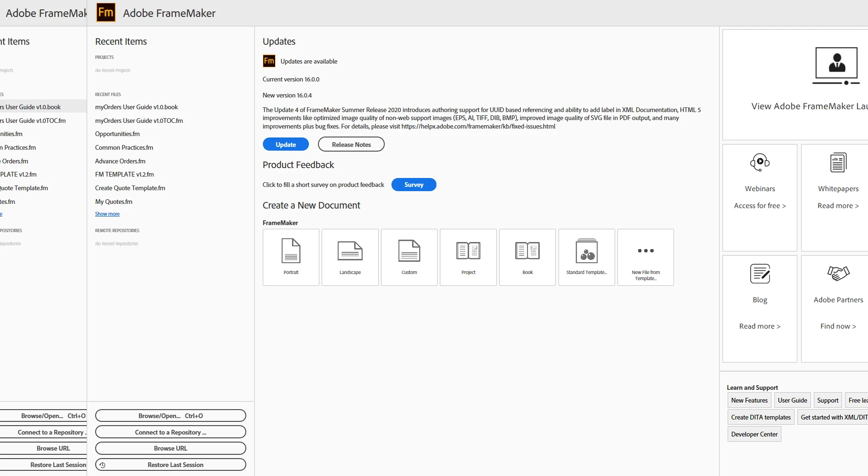Click the Whitepapers label
The height and width of the screenshot is (476, 868).
coord(838,189)
